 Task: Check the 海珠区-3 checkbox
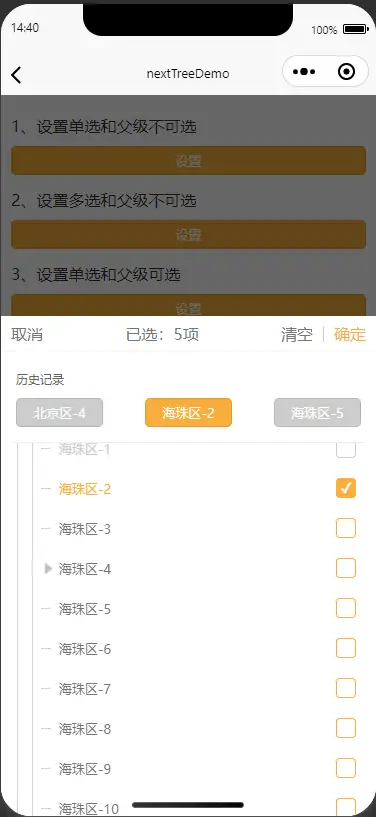point(346,528)
